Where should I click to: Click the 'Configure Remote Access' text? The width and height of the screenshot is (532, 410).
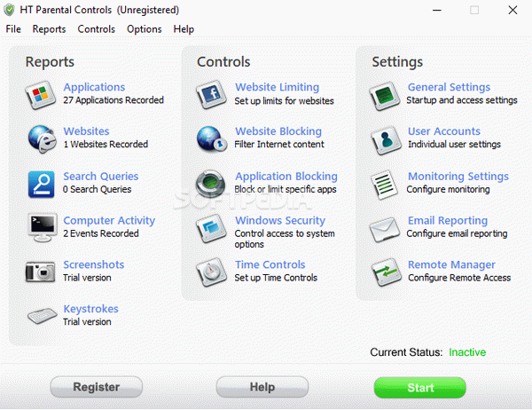click(459, 278)
